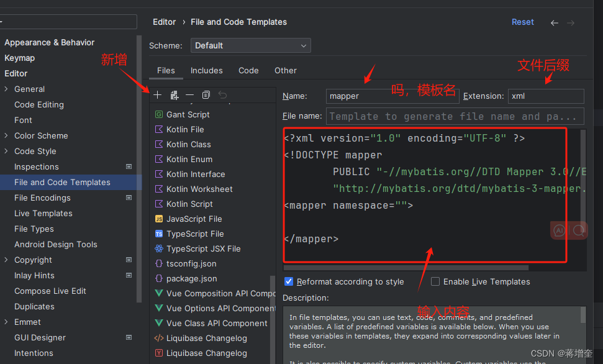Expand the General settings node

click(6, 89)
